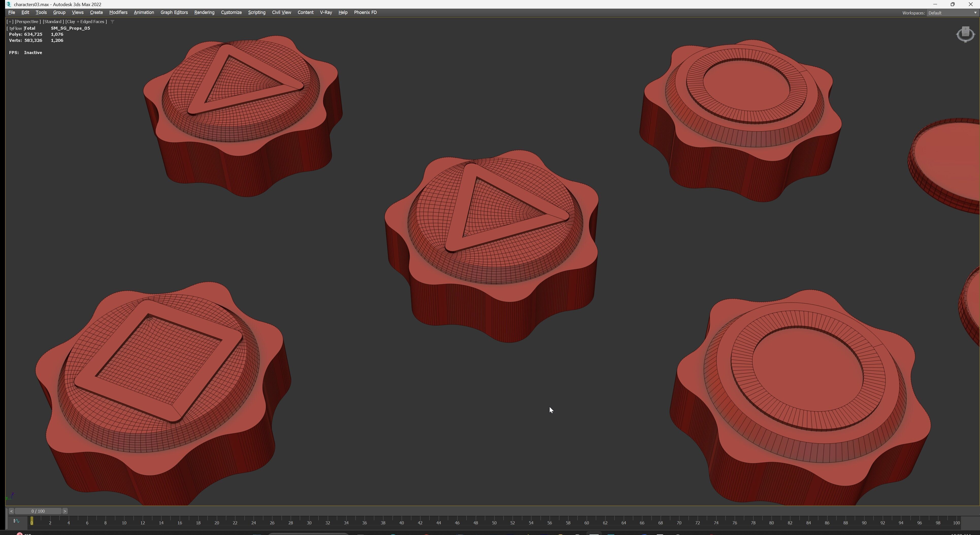980x535 pixels.
Task: Step to previous frame arrow
Action: click(x=11, y=511)
